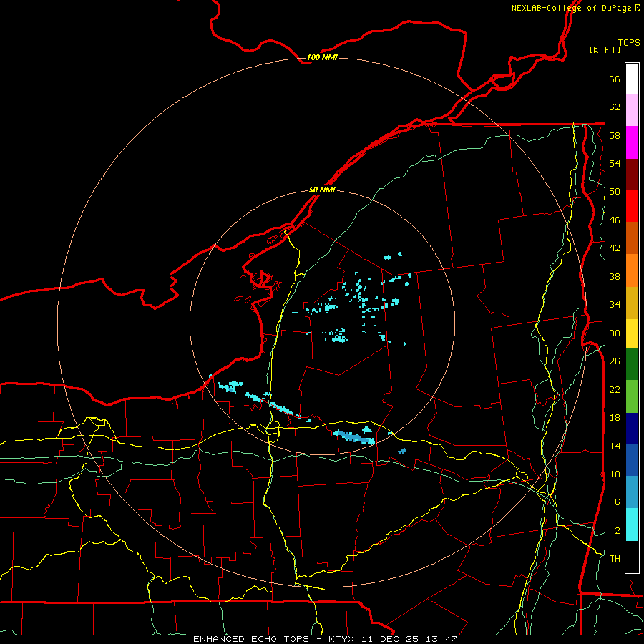Image resolution: width=644 pixels, height=644 pixels.
Task: Click the maroon legend swatch
Action: (x=632, y=174)
